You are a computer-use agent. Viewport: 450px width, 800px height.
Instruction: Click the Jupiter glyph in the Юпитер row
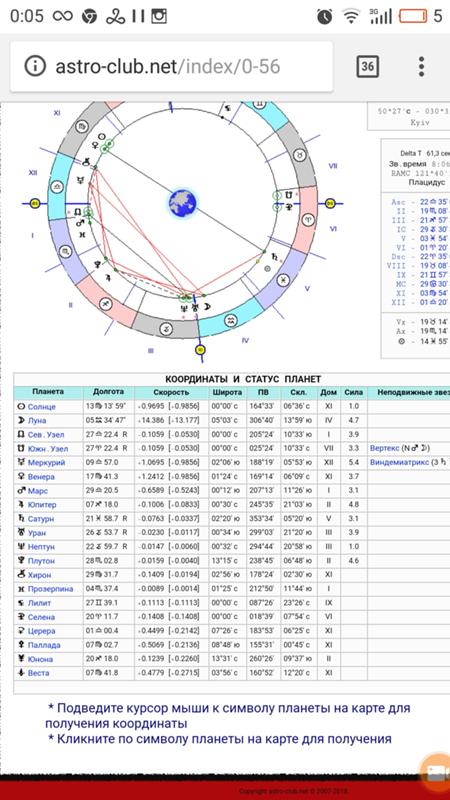(21, 505)
